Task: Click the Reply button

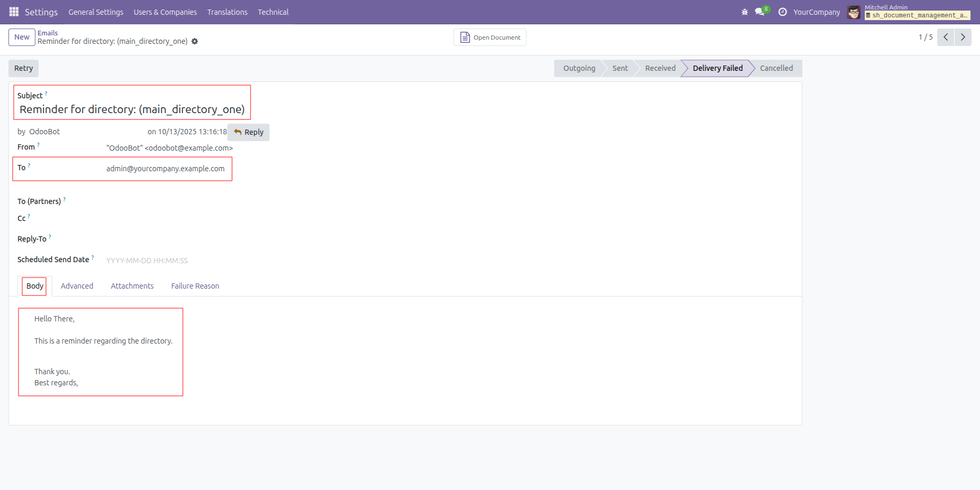Action: tap(248, 132)
